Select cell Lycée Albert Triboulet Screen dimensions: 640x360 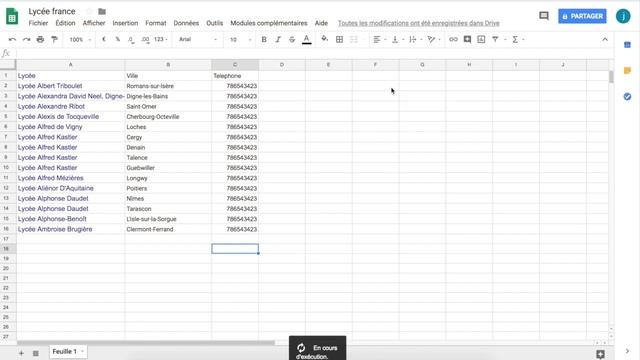[71, 86]
